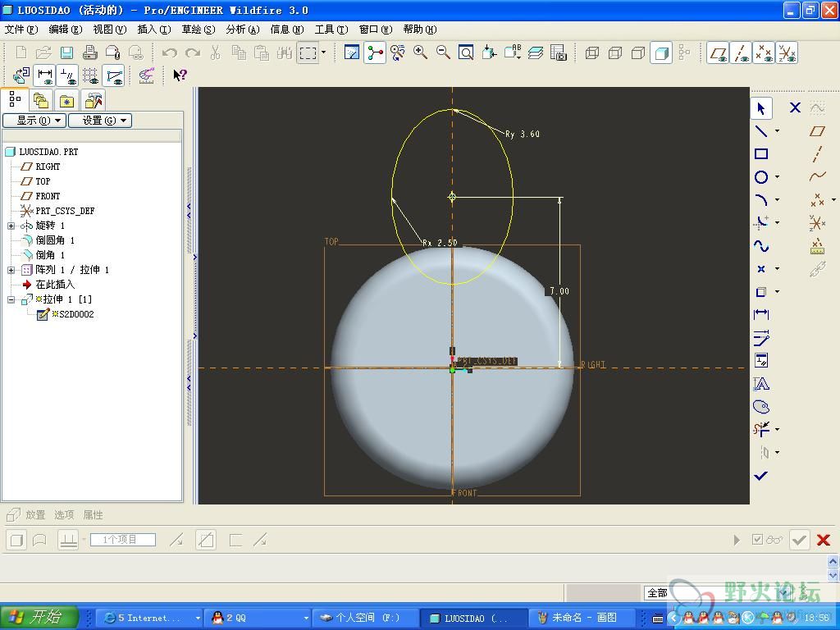Cancel the feature with the red X
The height and width of the screenshot is (630, 840).
pos(824,540)
